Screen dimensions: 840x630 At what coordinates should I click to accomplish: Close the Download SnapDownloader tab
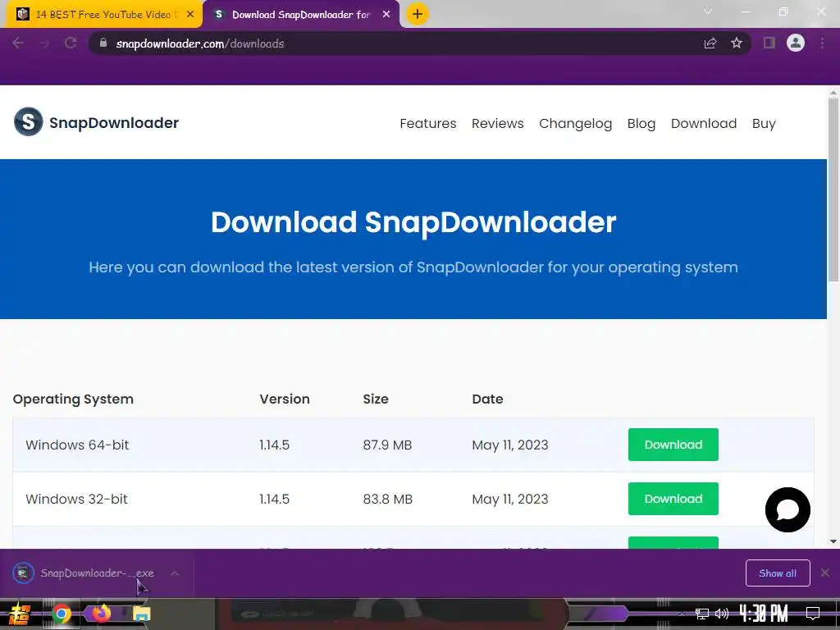[386, 15]
